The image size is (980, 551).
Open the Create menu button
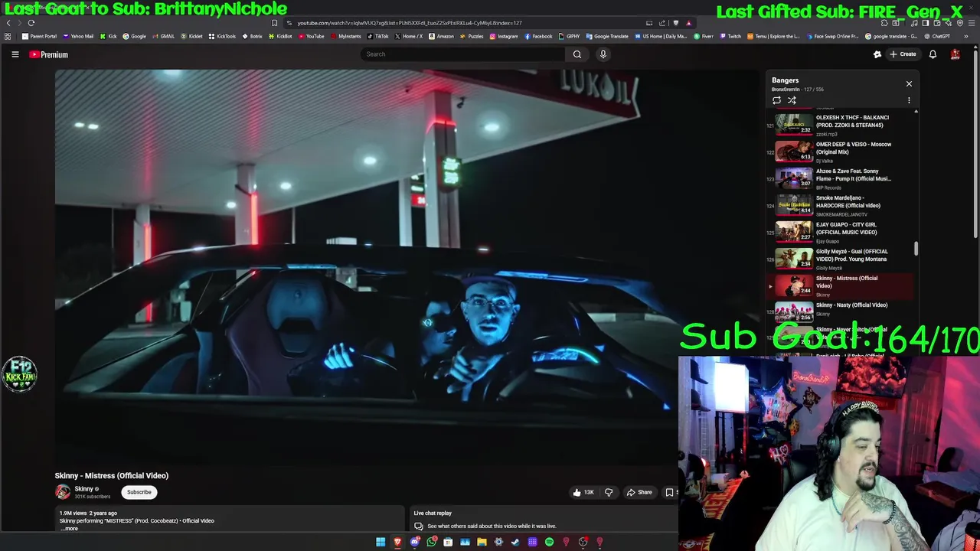[x=903, y=54]
